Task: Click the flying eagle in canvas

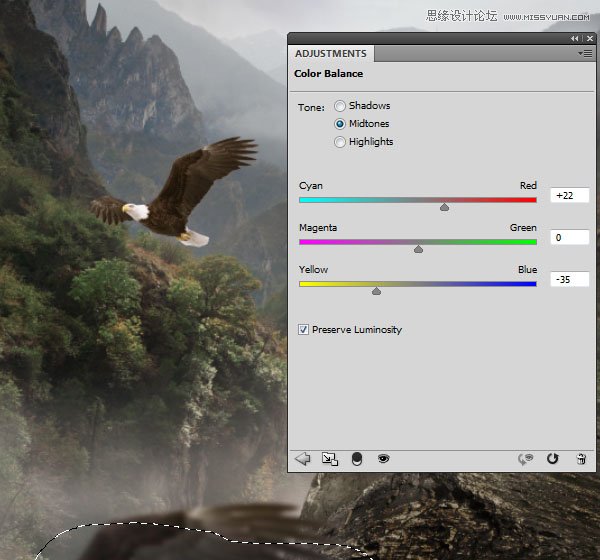Action: tap(174, 193)
